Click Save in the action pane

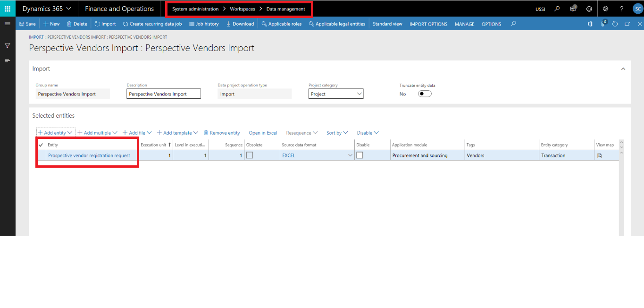click(27, 24)
